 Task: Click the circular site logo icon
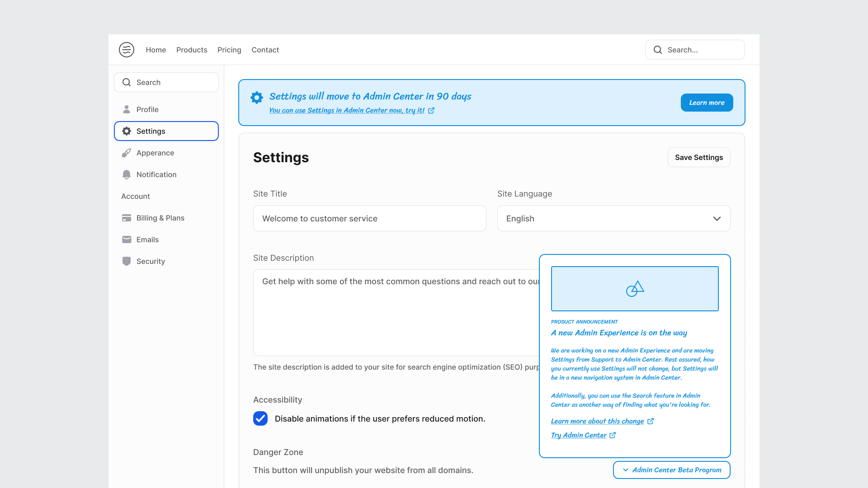pos(127,50)
